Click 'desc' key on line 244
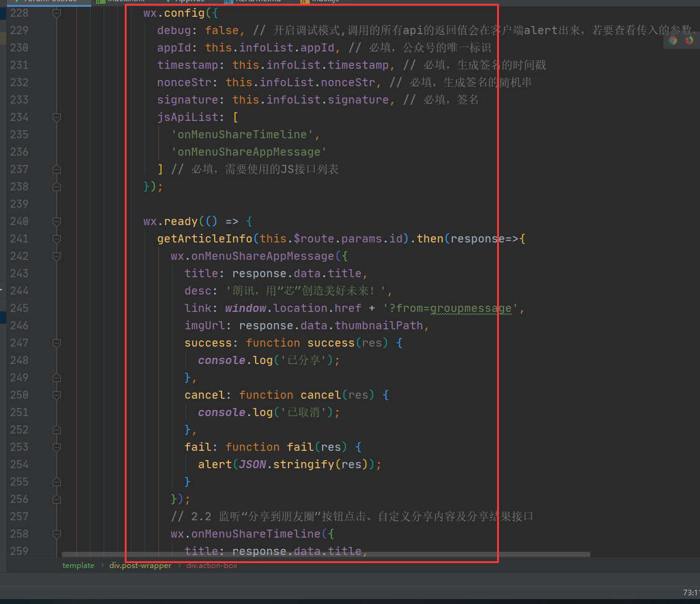The height and width of the screenshot is (604, 700). pyautogui.click(x=198, y=291)
